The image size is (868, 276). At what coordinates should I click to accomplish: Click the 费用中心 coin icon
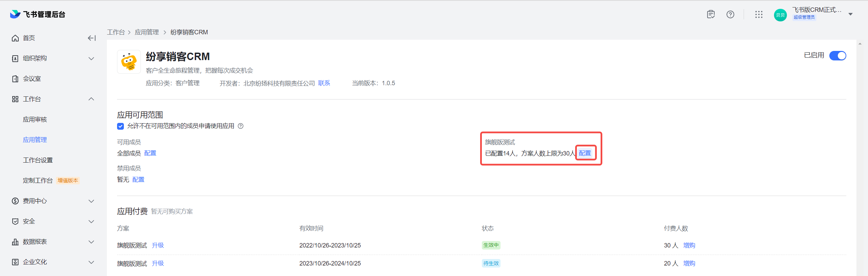(15, 201)
